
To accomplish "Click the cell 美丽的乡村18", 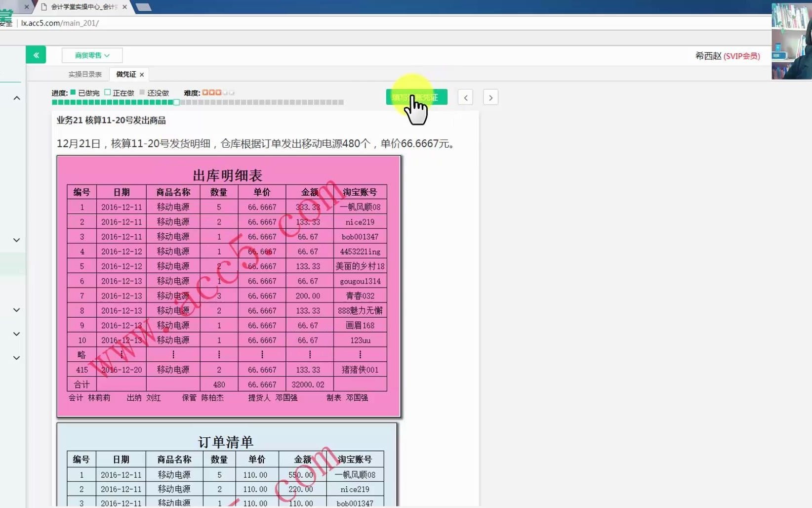I will tap(360, 266).
